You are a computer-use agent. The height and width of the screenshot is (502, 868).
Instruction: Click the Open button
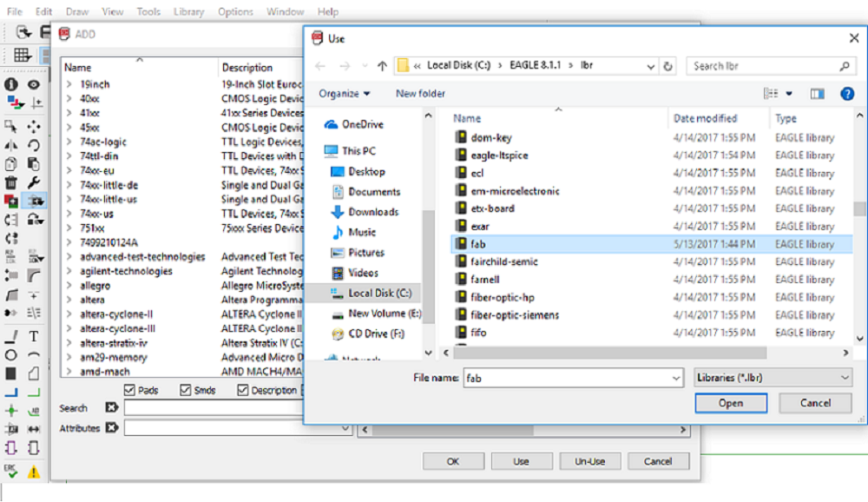click(731, 403)
